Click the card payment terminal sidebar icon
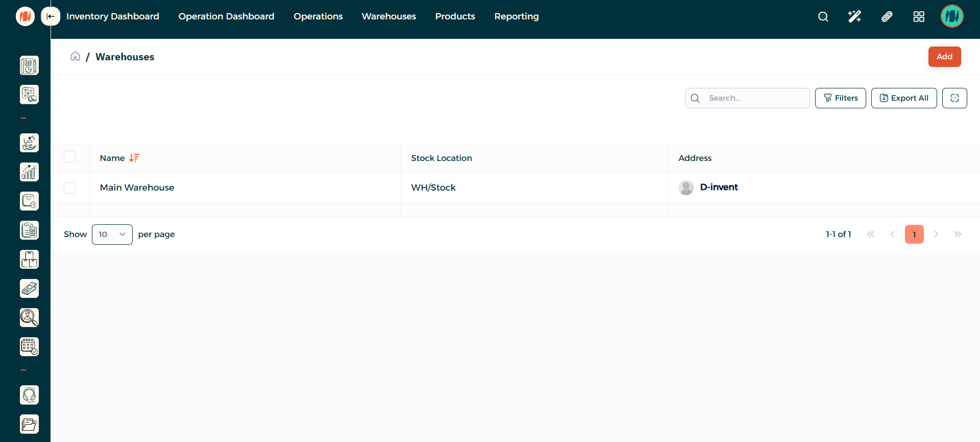Image resolution: width=980 pixels, height=442 pixels. pyautogui.click(x=29, y=289)
